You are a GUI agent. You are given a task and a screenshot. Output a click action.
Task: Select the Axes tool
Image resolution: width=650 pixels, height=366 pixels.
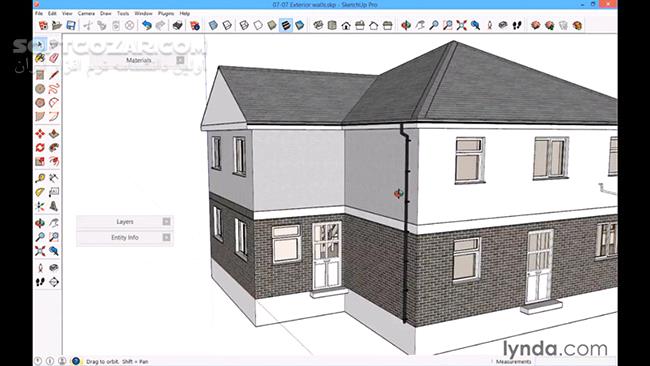[x=40, y=206]
